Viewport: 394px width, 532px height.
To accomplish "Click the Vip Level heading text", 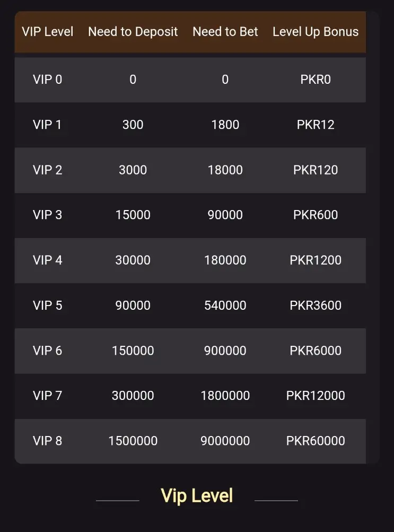I will (197, 496).
